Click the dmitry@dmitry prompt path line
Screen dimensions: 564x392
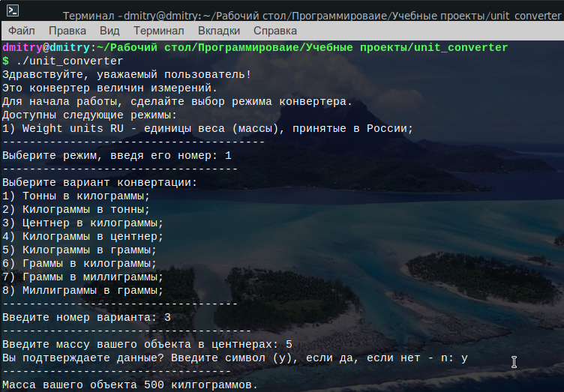click(255, 47)
